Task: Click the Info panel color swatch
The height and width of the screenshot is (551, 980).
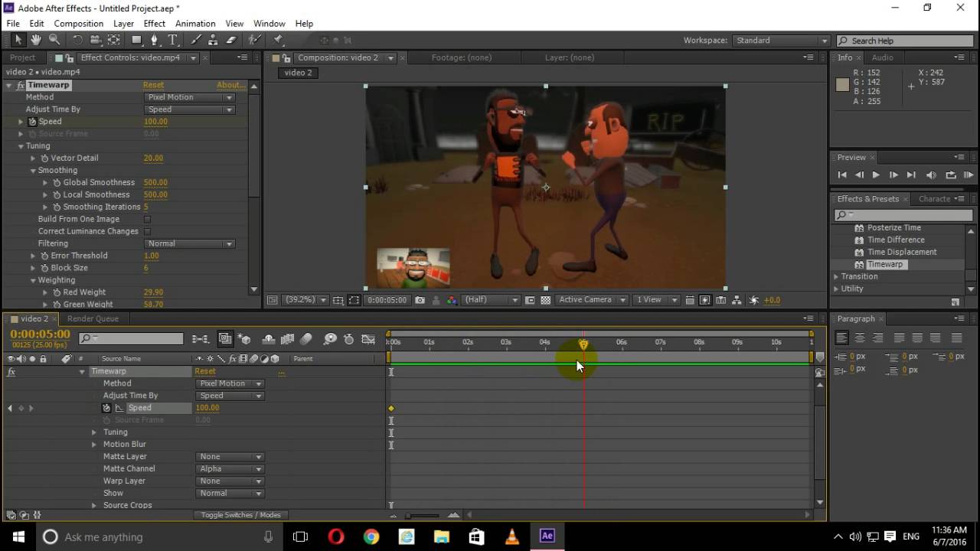Action: [x=842, y=85]
